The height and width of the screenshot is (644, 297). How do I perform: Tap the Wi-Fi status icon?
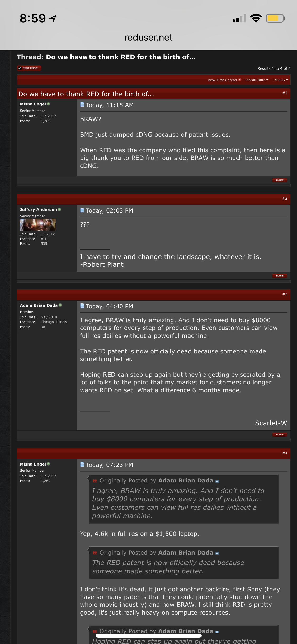tap(256, 18)
